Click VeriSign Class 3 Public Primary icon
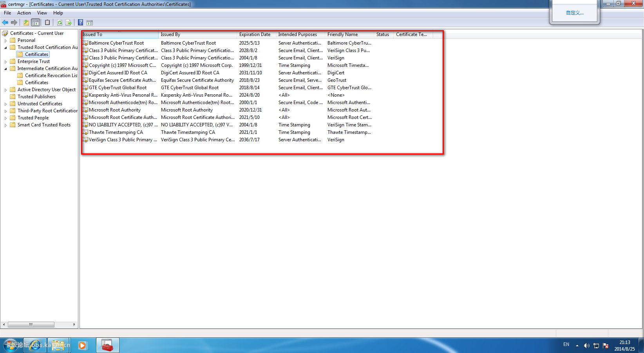644x353 pixels. (x=85, y=140)
